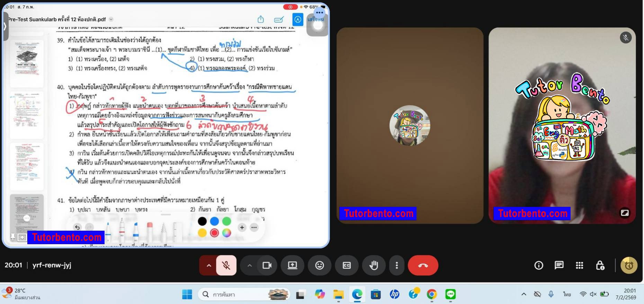Toggle the markup pen icon in PDF toolbar
The image size is (644, 304).
pyautogui.click(x=298, y=19)
